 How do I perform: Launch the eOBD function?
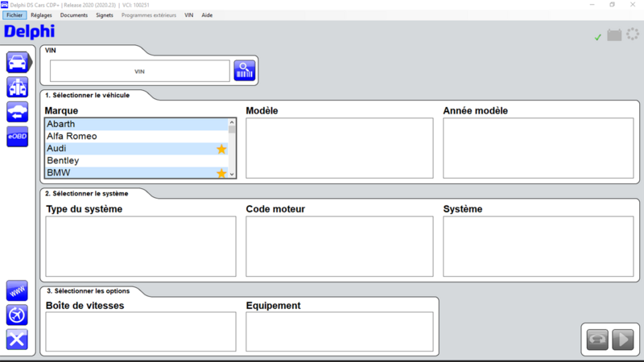[x=17, y=136]
